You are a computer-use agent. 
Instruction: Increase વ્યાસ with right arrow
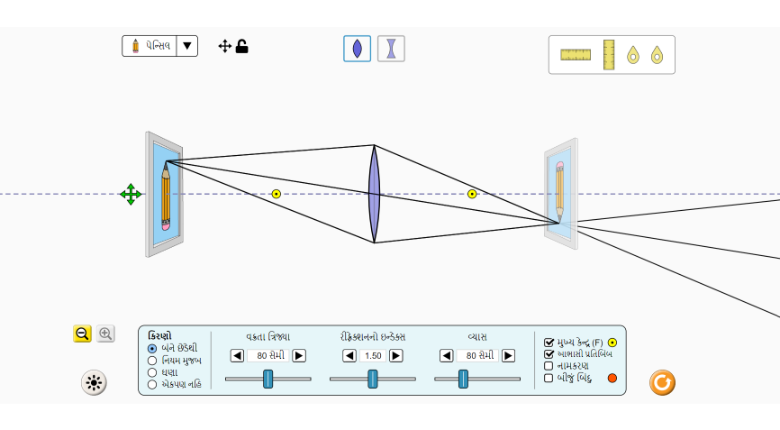508,355
